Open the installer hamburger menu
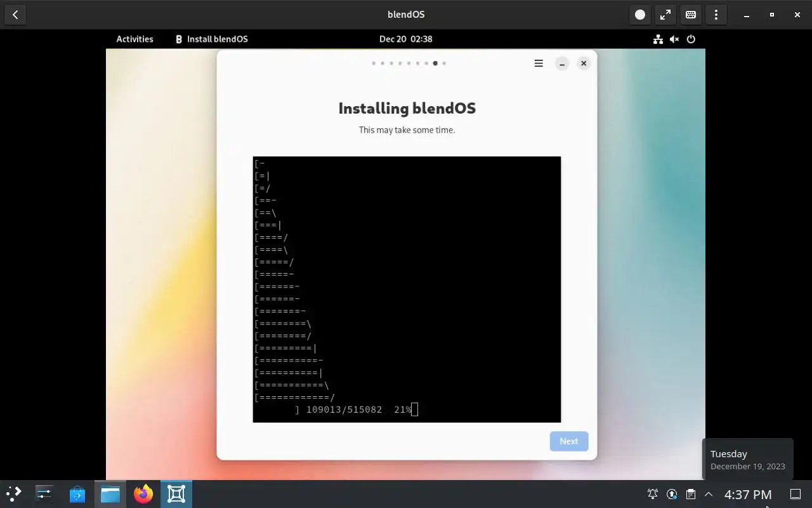This screenshot has width=812, height=508. [x=539, y=63]
